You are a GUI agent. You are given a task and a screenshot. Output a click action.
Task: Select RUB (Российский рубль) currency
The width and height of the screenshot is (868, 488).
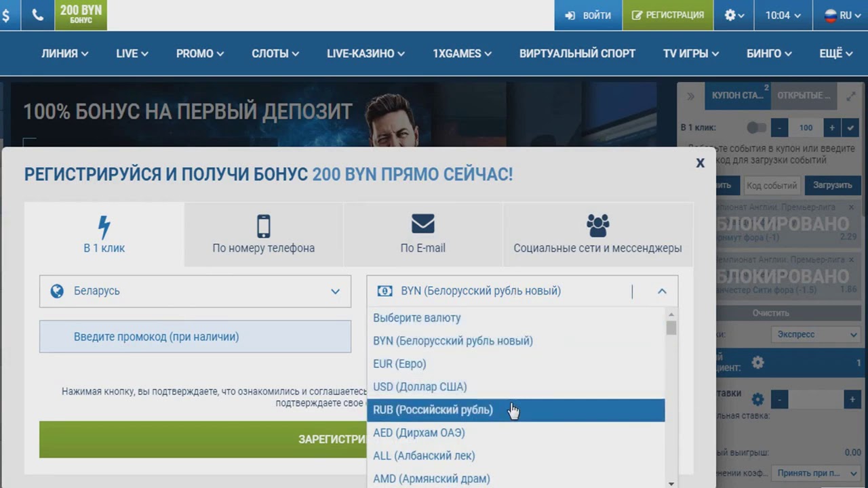tap(516, 410)
